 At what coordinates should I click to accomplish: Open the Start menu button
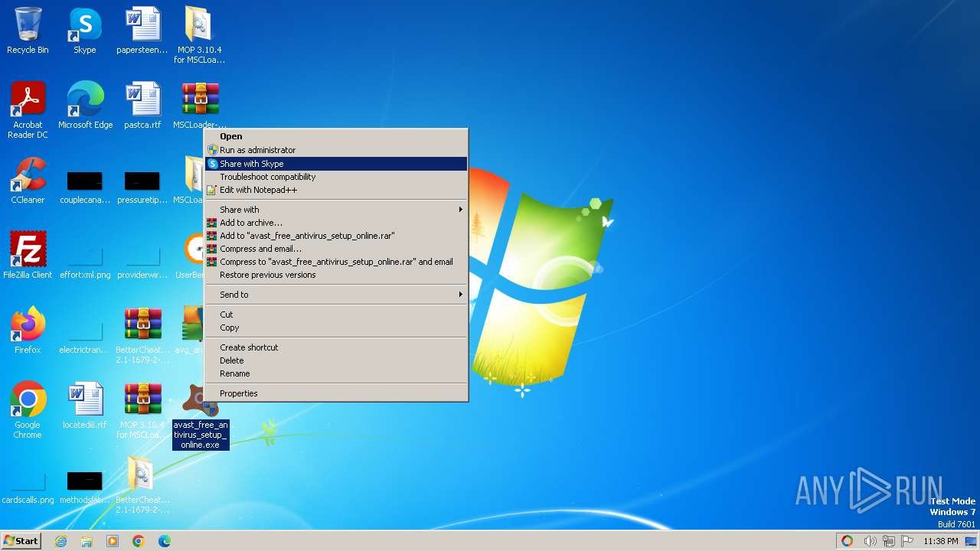coord(21,541)
